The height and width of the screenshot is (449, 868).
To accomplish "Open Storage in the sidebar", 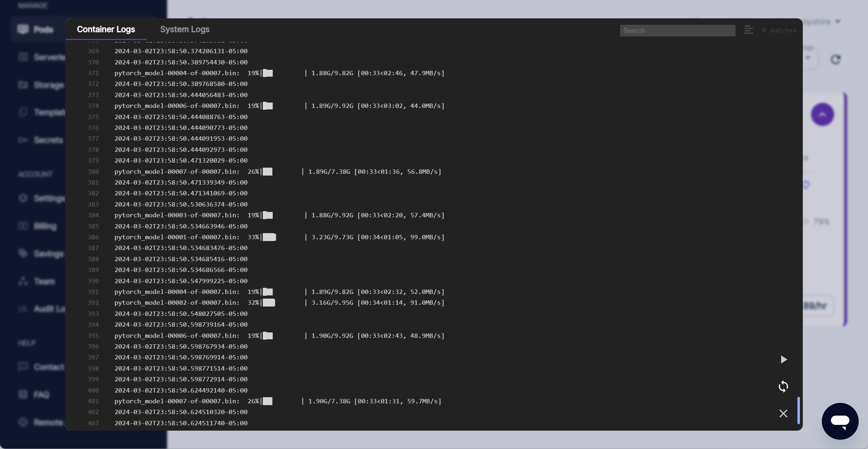I will tap(49, 85).
